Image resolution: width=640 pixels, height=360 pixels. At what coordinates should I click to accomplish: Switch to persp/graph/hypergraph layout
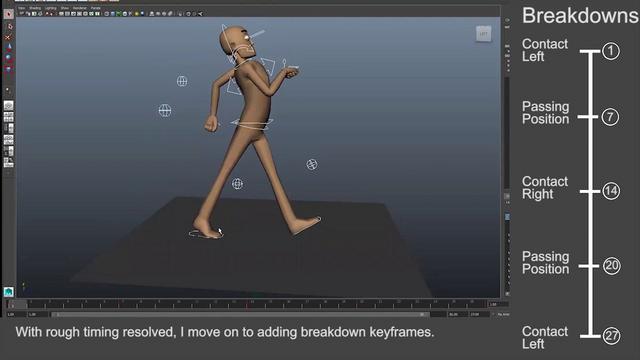9,162
